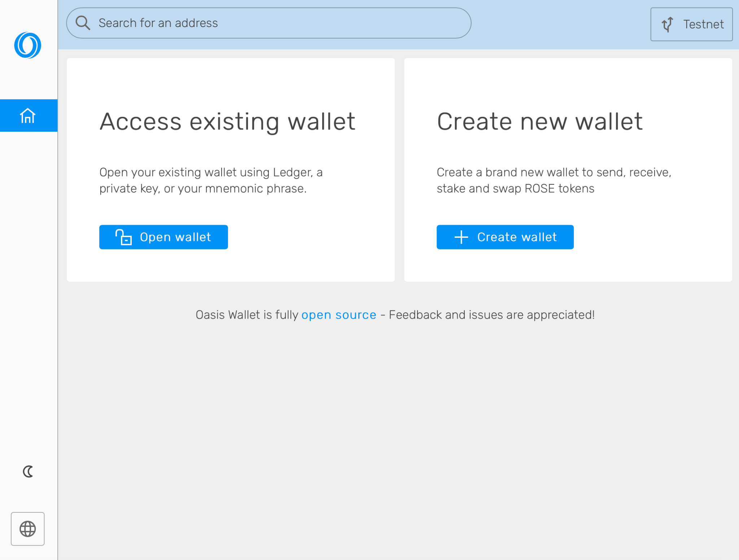Screen dimensions: 739x560
Task: Click the ROSE tokens description text
Action: [554, 180]
